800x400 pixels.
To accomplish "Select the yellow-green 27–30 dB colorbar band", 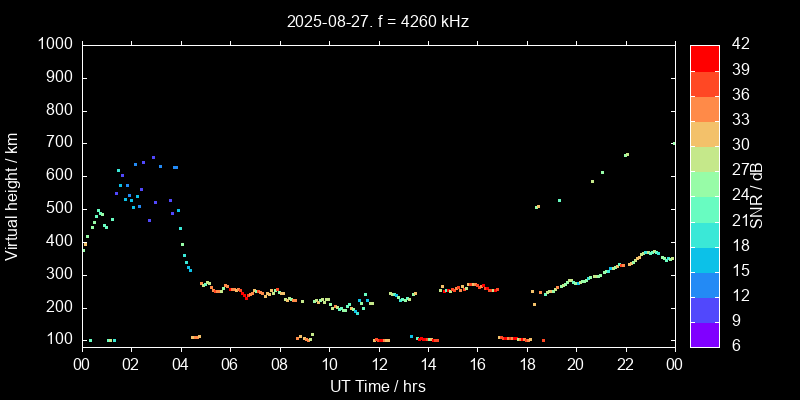I will click(x=704, y=158).
